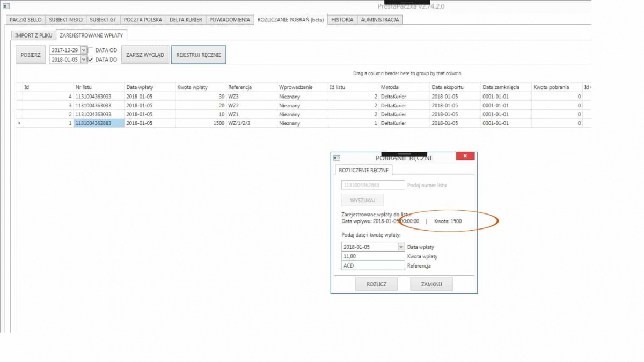
Task: Open DELTA KURIER tab
Action: click(x=186, y=20)
